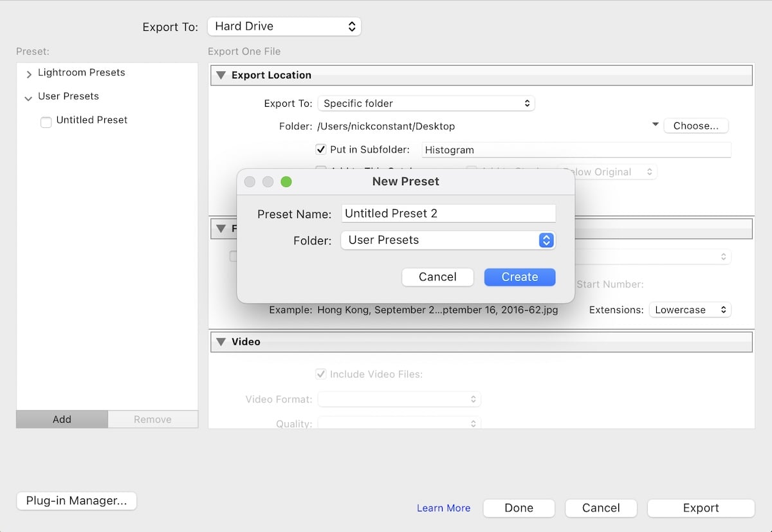Add a new preset with Add button
The height and width of the screenshot is (532, 772).
coord(62,419)
